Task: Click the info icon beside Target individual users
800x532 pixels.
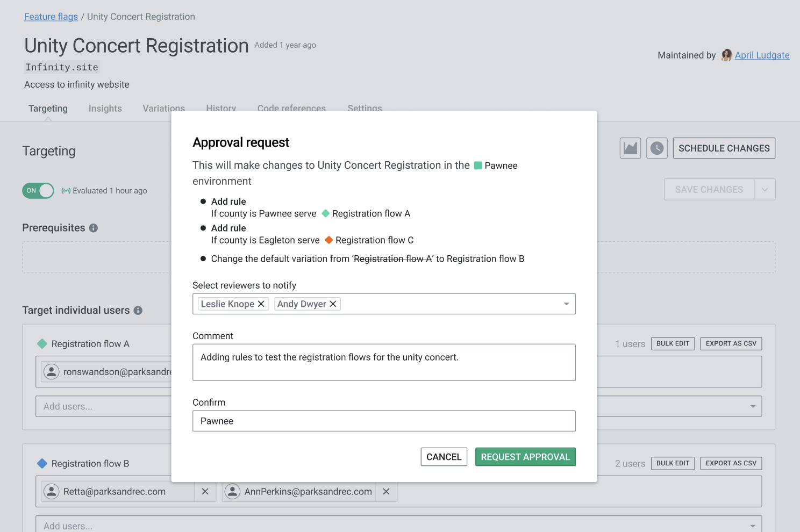Action: [138, 310]
